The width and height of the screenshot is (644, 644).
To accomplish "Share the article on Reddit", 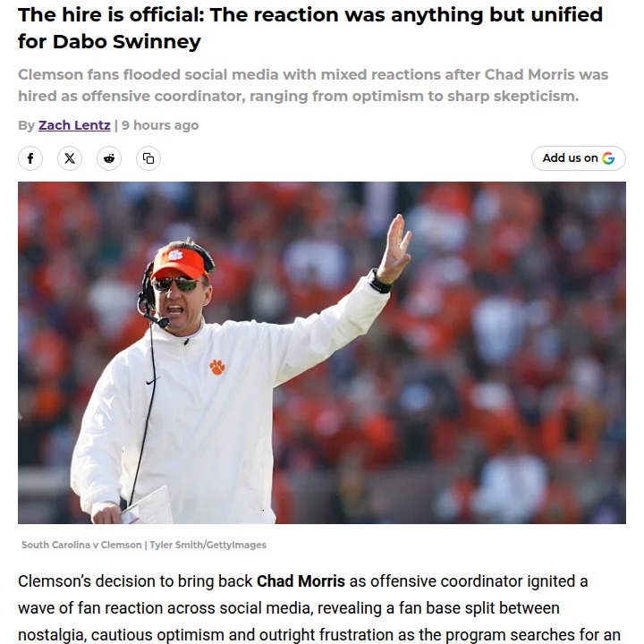I will (x=109, y=158).
